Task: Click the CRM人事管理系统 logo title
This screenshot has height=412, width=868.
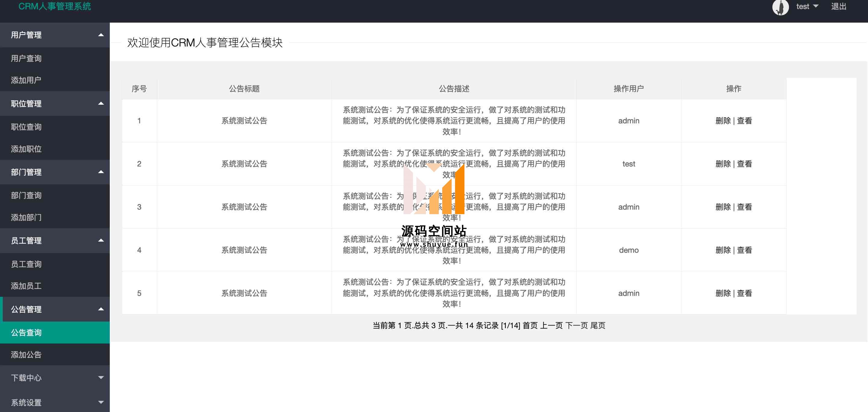Action: 55,6
